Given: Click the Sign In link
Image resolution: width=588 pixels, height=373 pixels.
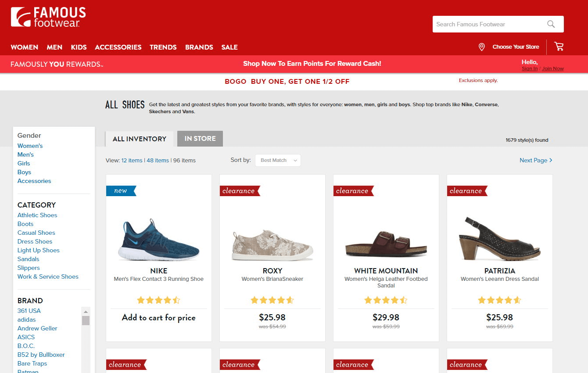Looking at the screenshot, I should coord(530,68).
